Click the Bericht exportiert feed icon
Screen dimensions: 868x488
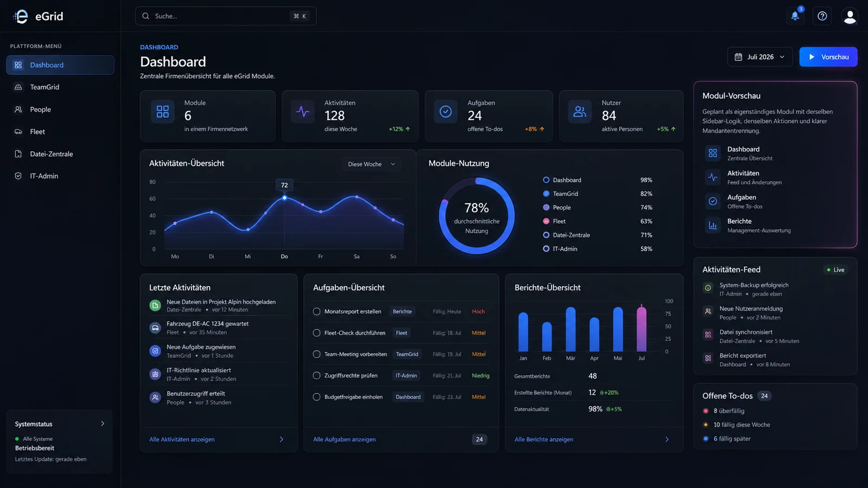point(708,358)
